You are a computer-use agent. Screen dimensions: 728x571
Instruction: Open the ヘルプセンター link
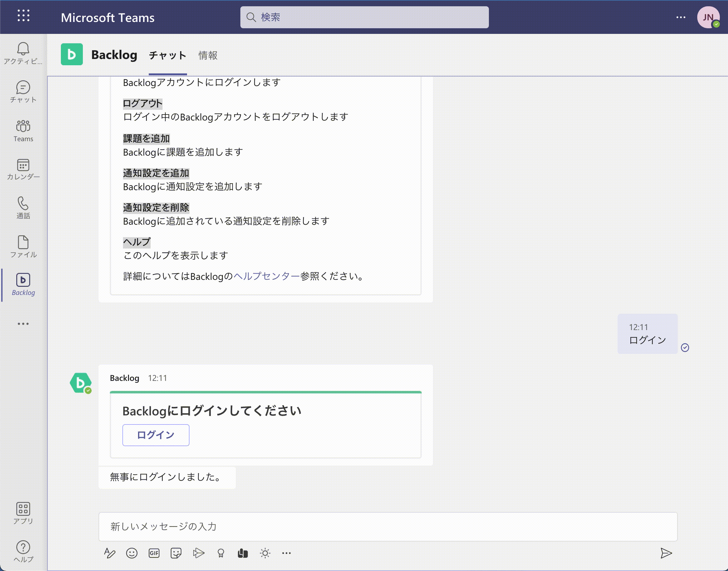[266, 276]
